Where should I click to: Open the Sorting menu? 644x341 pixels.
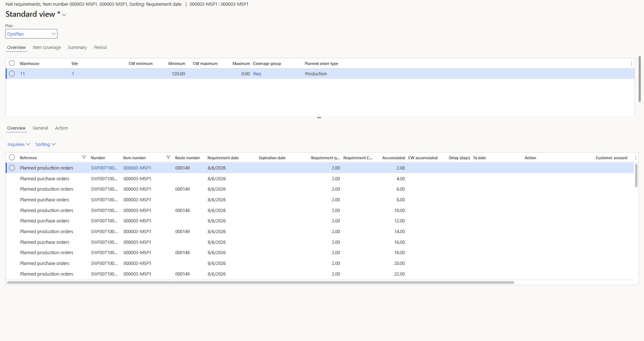coord(45,144)
